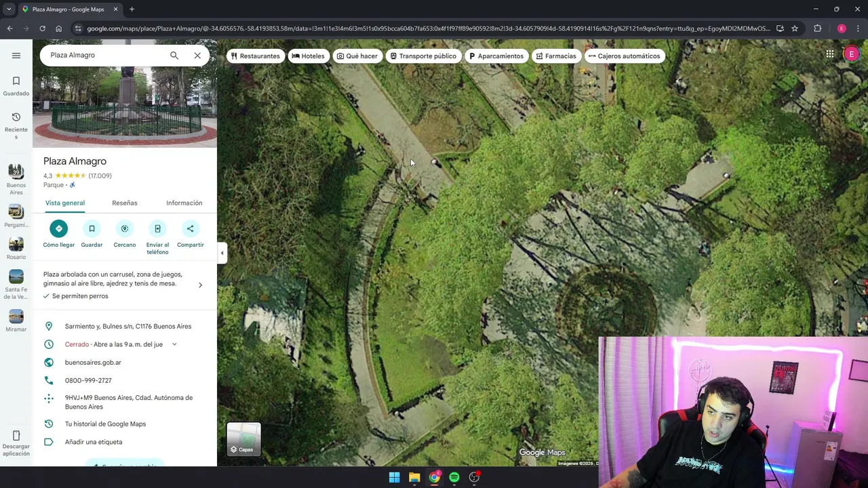
Task: Click the browser home icon
Action: (58, 28)
